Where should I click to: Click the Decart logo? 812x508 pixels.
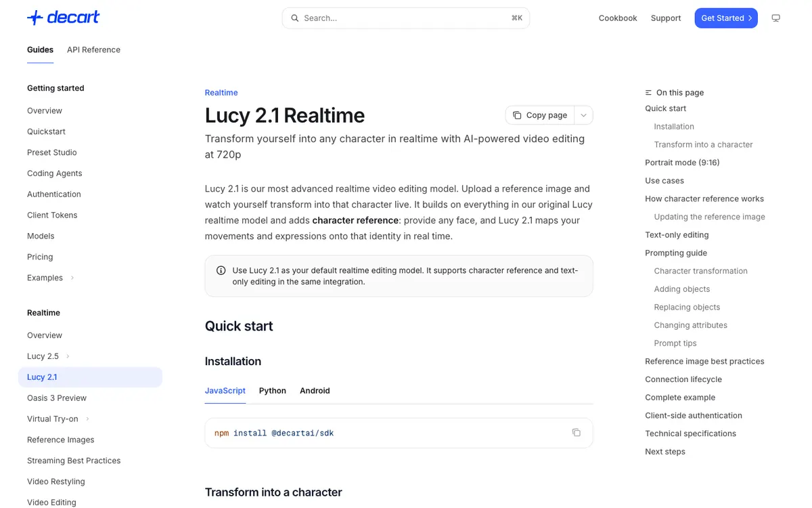point(64,18)
